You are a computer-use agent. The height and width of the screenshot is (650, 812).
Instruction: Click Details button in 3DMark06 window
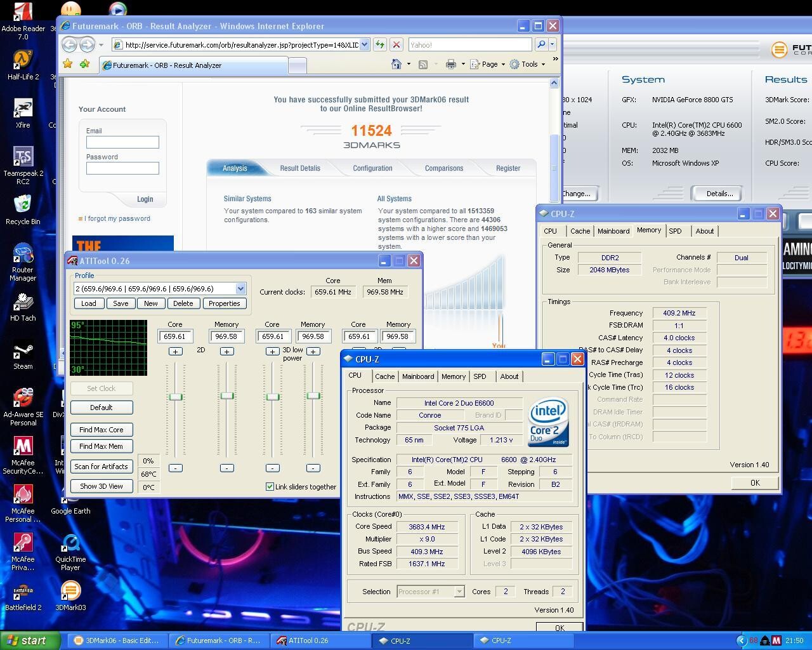point(719,194)
